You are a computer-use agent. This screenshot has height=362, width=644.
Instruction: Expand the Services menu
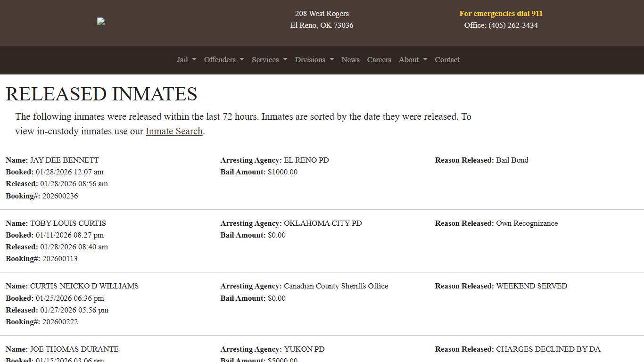269,60
